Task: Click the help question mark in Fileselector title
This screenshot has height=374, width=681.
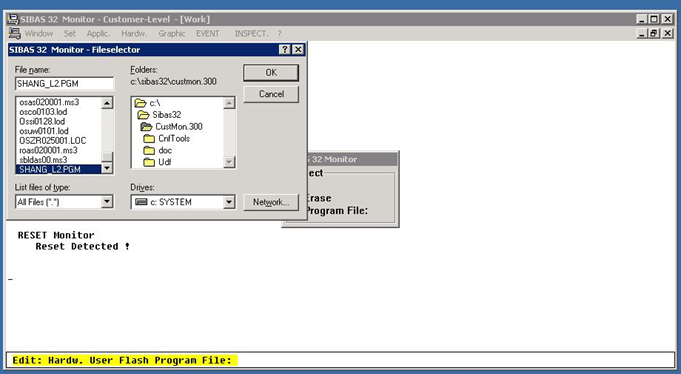Action: coord(284,50)
